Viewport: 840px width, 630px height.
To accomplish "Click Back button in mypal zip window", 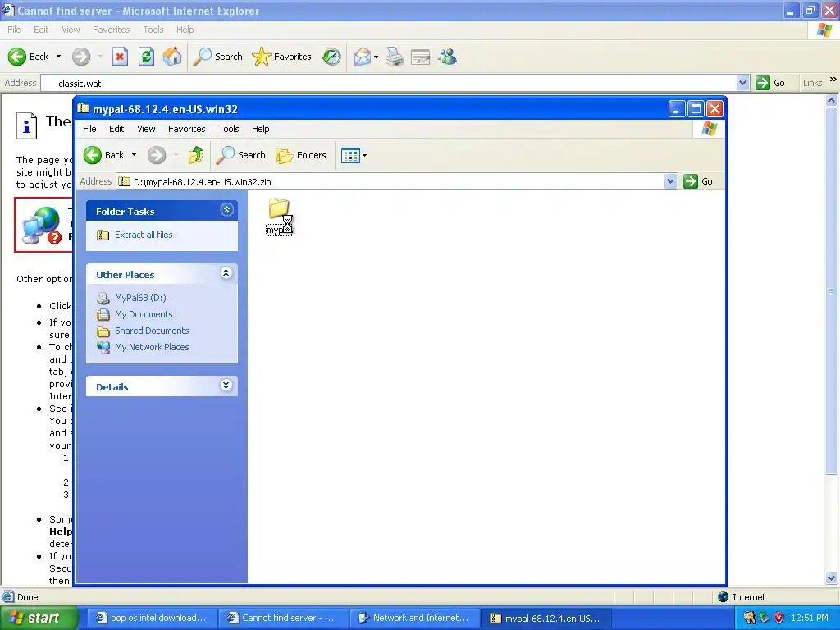I will (x=104, y=155).
